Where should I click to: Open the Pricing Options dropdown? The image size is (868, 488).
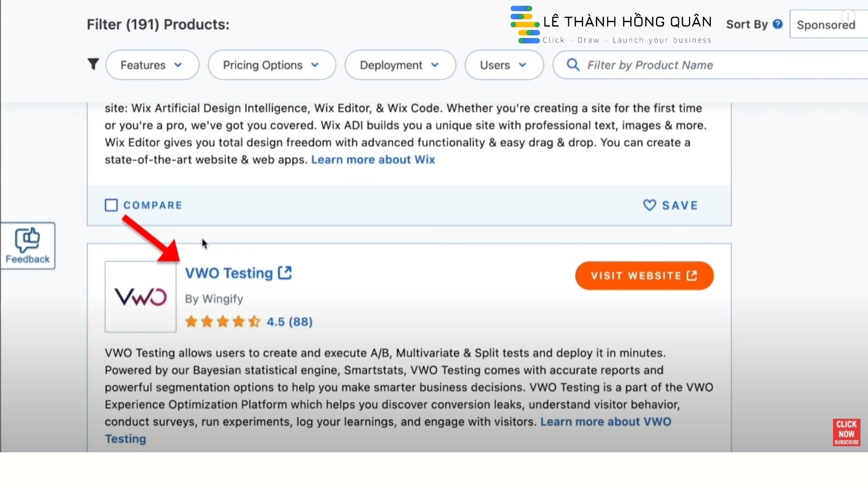tap(272, 65)
